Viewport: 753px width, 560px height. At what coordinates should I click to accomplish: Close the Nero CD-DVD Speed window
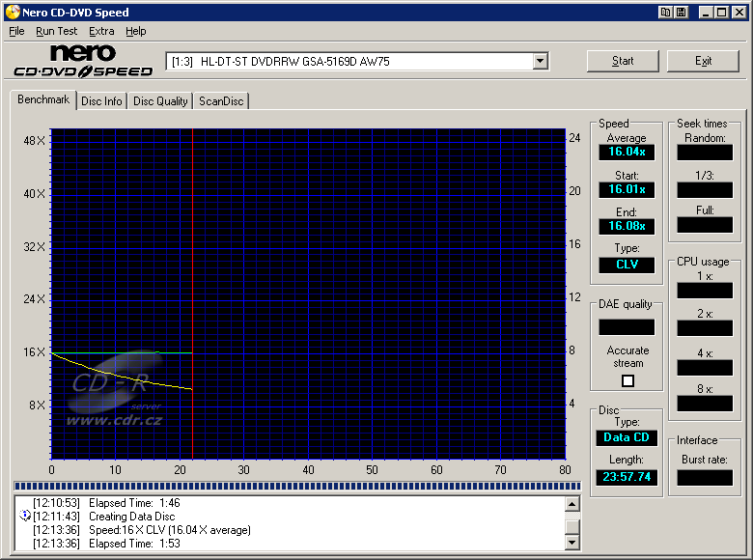(739, 12)
